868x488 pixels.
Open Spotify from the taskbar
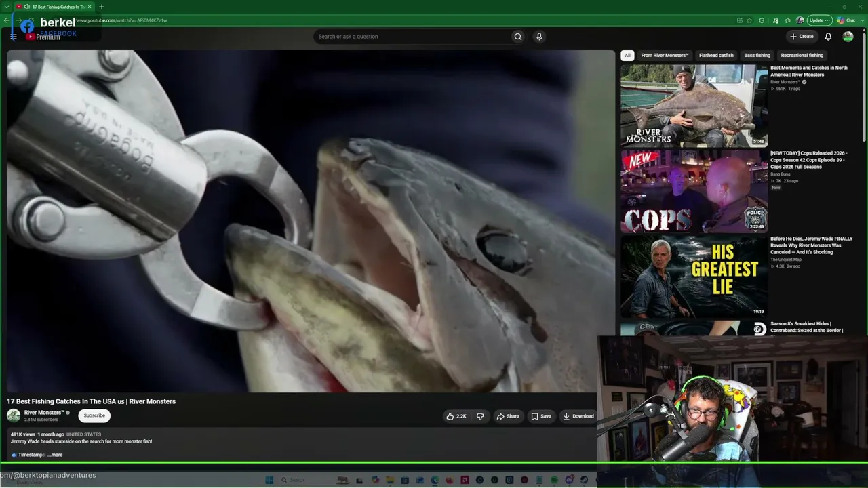click(x=554, y=480)
